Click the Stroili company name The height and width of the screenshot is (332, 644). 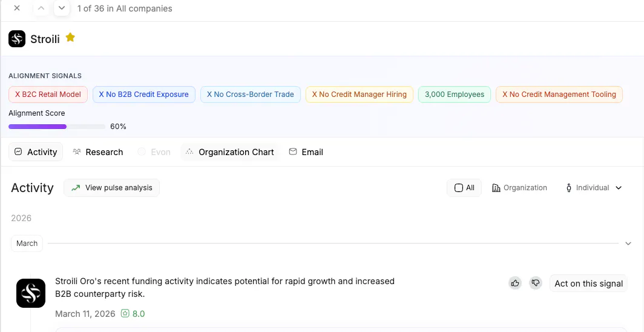tap(45, 39)
